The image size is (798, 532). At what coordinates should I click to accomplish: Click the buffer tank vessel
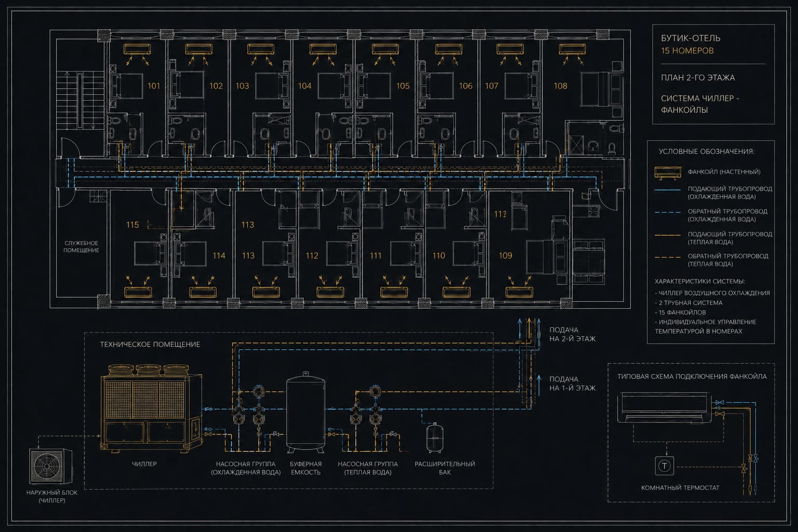point(305,411)
